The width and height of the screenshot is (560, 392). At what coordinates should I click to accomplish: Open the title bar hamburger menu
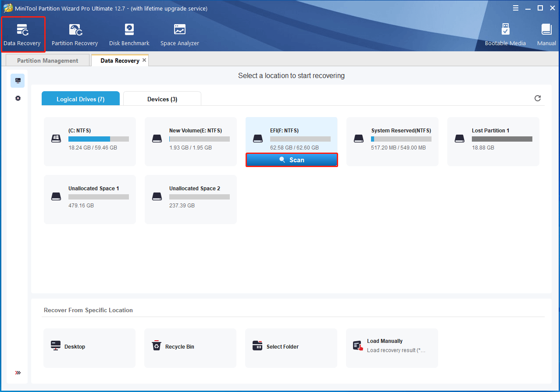click(516, 8)
